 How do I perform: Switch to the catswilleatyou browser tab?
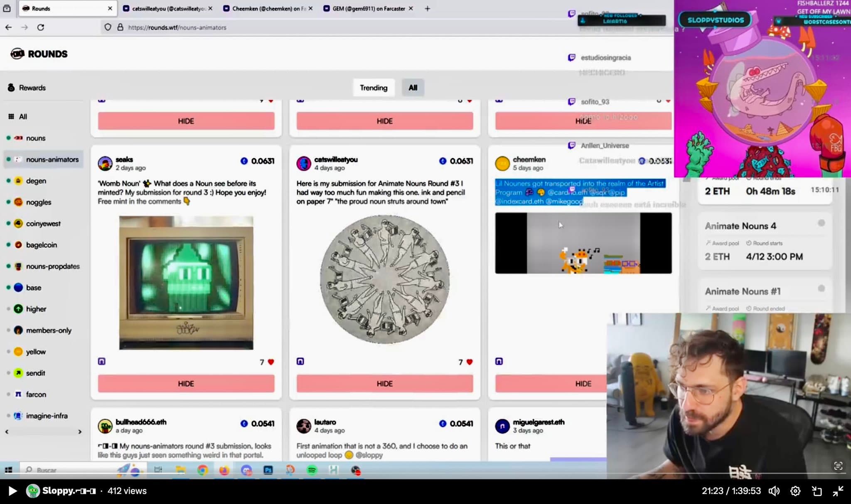point(167,8)
